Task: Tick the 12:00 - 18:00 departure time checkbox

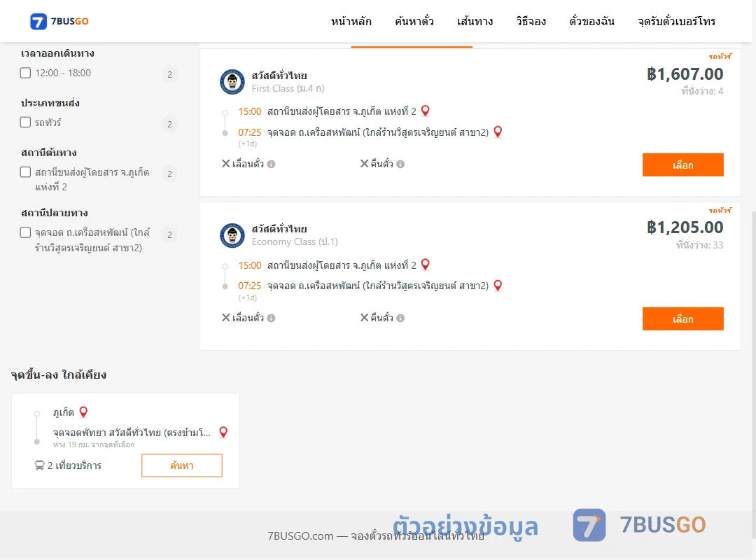Action: tap(26, 73)
